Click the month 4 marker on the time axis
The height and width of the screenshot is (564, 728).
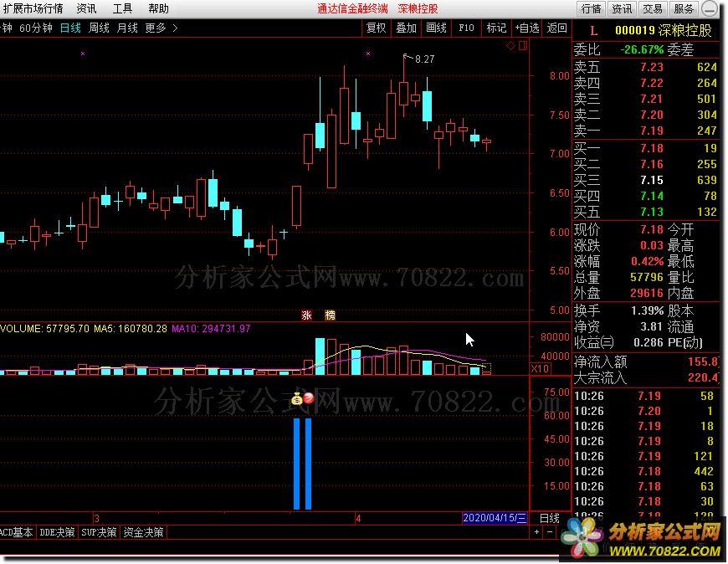pyautogui.click(x=358, y=519)
